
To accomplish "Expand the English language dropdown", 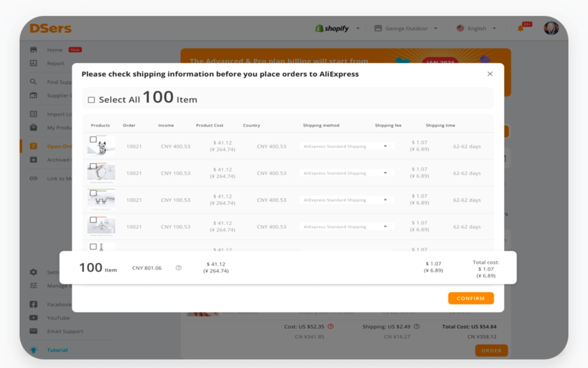I will pyautogui.click(x=494, y=28).
